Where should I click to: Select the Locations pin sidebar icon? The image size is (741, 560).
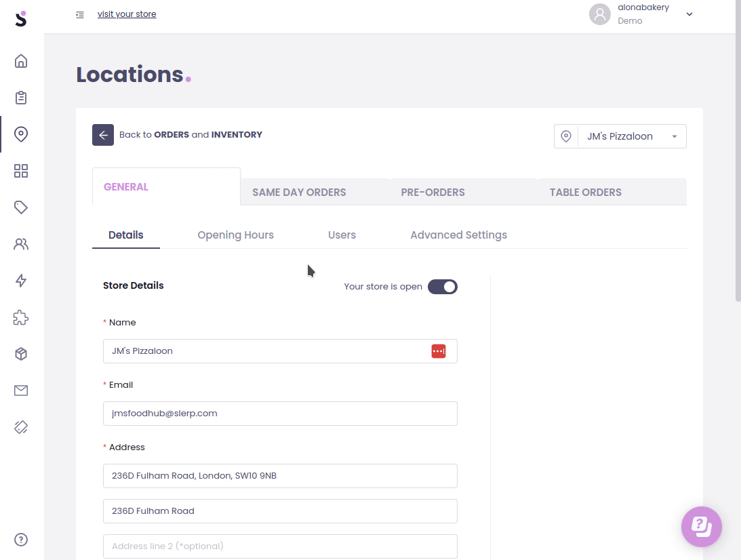(21, 134)
